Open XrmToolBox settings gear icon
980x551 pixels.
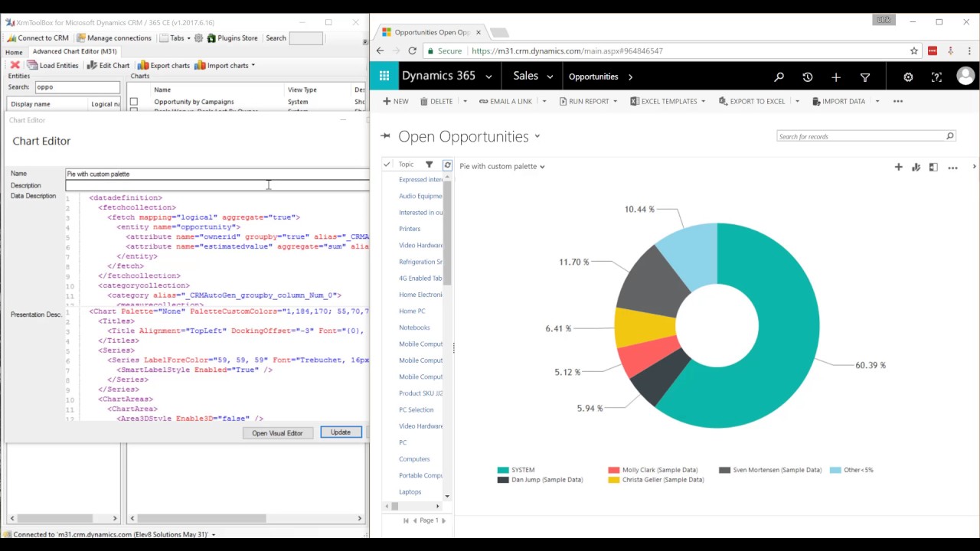(198, 37)
